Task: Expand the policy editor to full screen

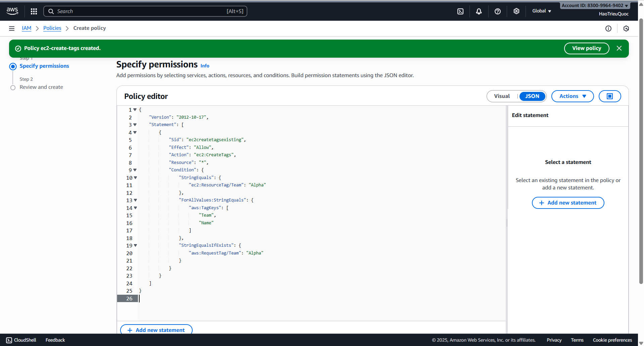Action: coord(609,96)
